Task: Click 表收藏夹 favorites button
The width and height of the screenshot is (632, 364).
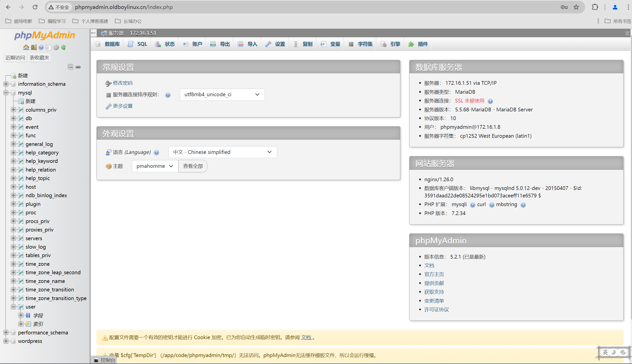Action: point(39,58)
